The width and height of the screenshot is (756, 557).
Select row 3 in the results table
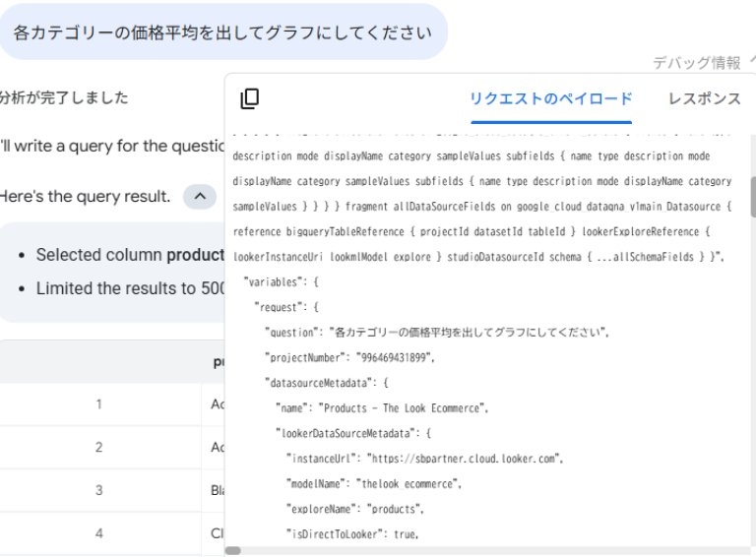pyautogui.click(x=98, y=490)
